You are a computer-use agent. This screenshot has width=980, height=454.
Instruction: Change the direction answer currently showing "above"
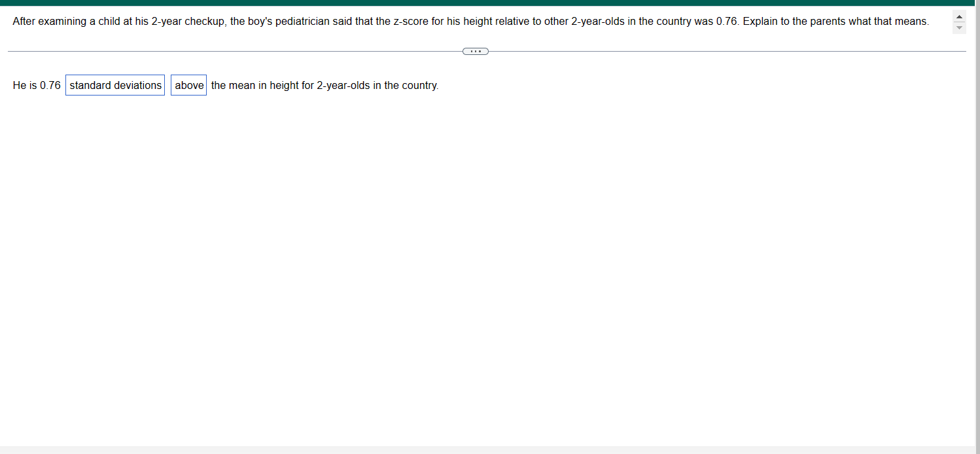(188, 84)
